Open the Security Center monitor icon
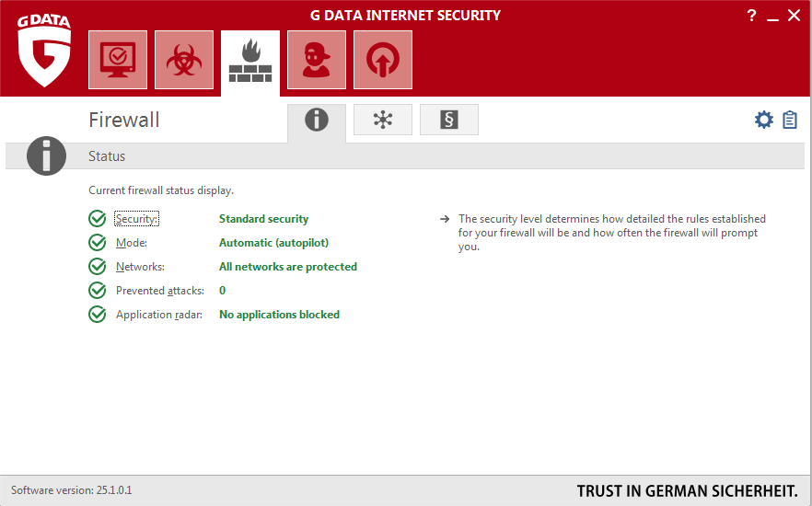 118,60
